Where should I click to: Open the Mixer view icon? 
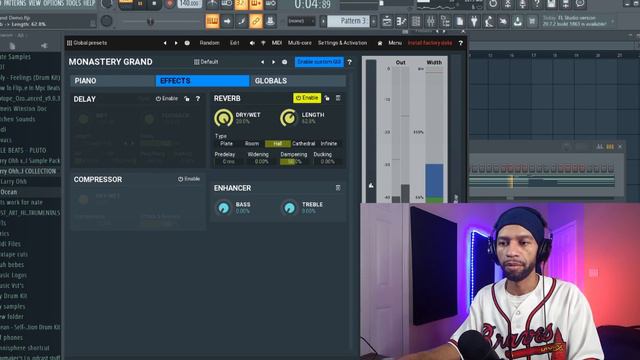tap(431, 21)
